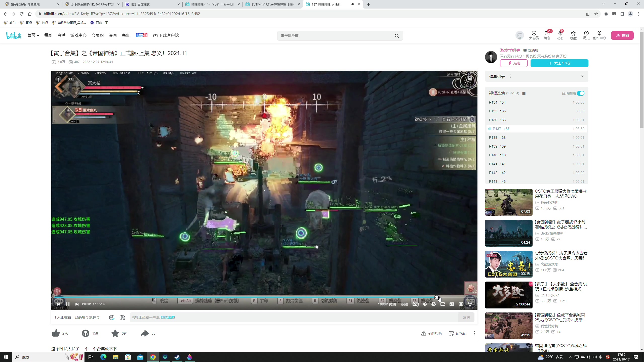
Task: Open 创作中心 icon
Action: 599,35
